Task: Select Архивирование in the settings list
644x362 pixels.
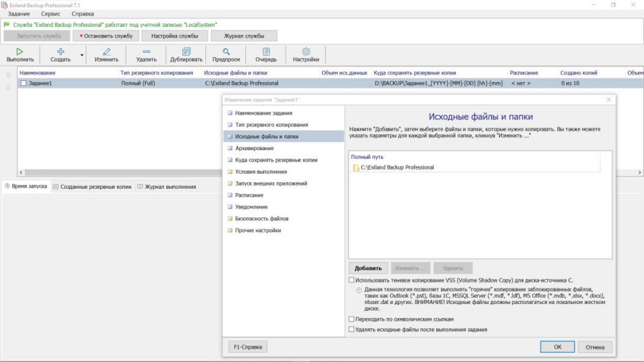Action: tap(254, 148)
